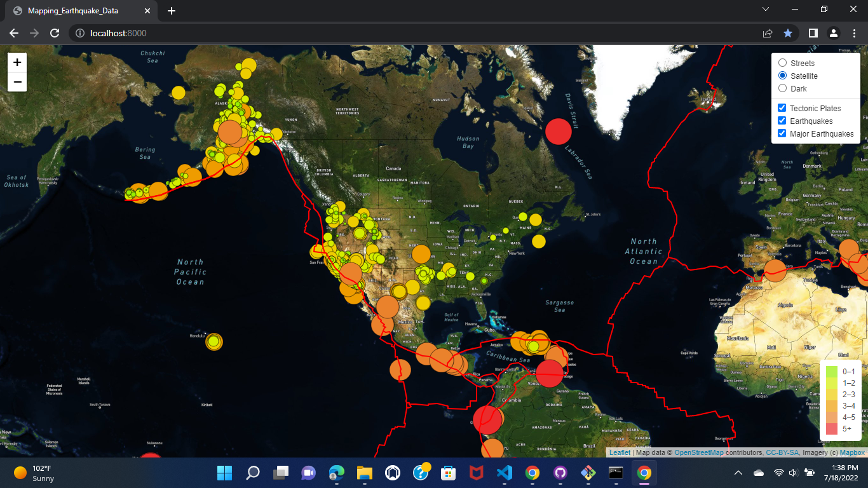Reload the earthquake map page
Image resolution: width=868 pixels, height=488 pixels.
coord(55,33)
